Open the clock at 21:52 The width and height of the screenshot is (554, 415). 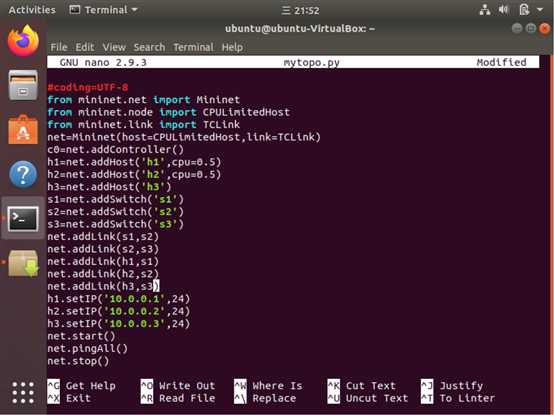tap(300, 10)
